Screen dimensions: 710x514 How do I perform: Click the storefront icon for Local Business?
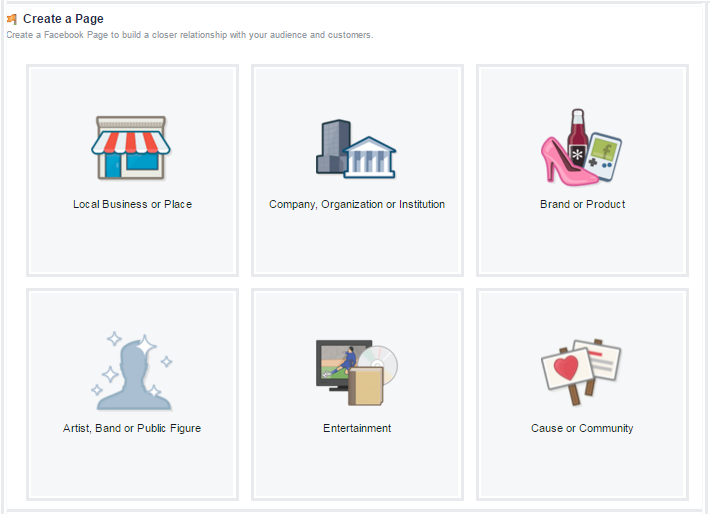coord(131,148)
